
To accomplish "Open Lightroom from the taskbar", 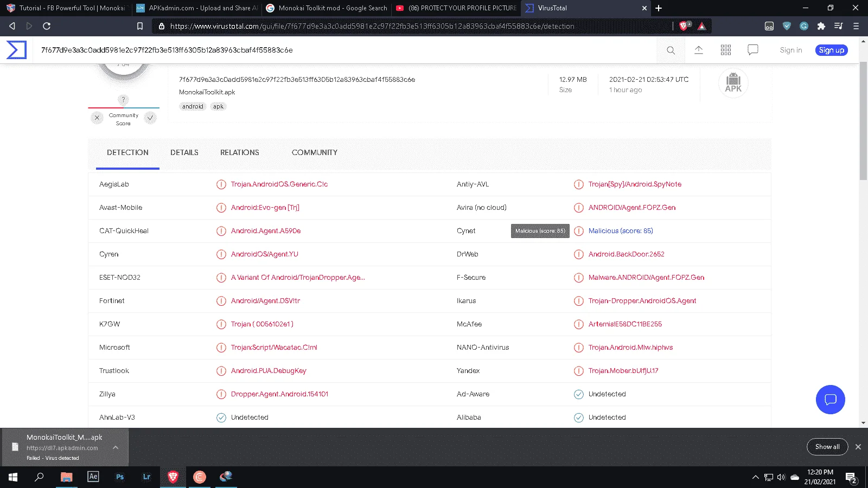I will (146, 477).
